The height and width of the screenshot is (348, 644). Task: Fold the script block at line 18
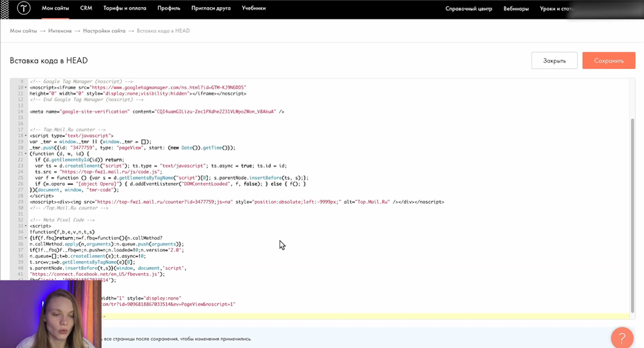click(26, 136)
